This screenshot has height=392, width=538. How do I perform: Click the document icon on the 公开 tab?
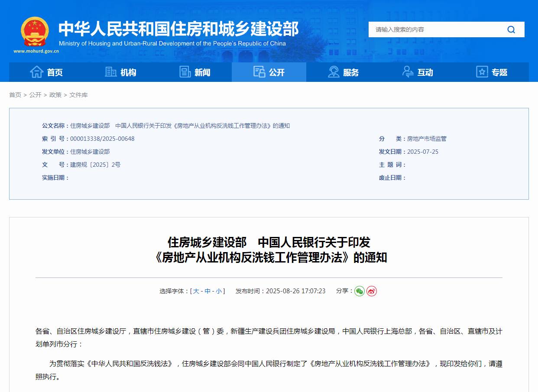click(259, 72)
